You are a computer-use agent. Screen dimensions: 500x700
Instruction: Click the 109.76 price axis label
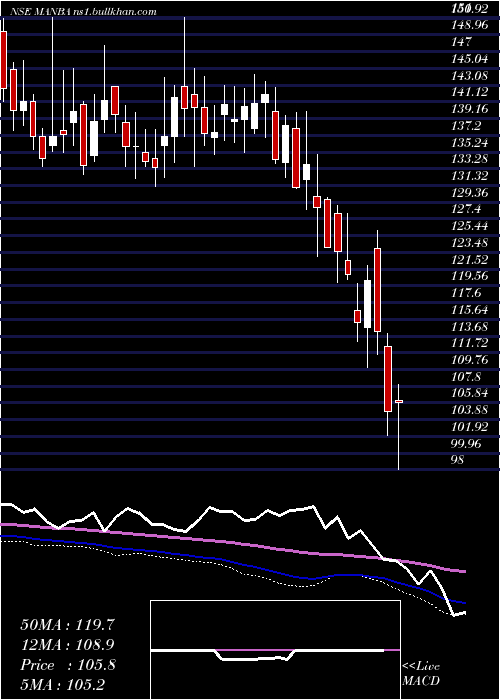470,360
